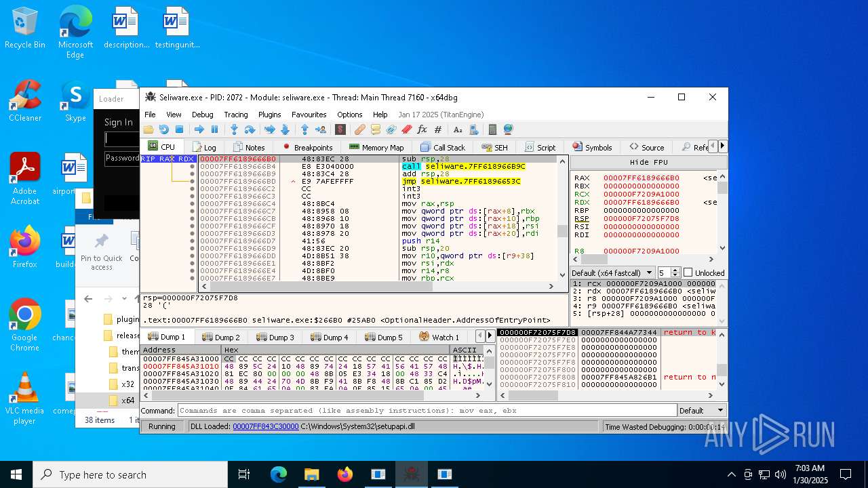Open the File menu in x64dbg
868x488 pixels.
pos(150,115)
